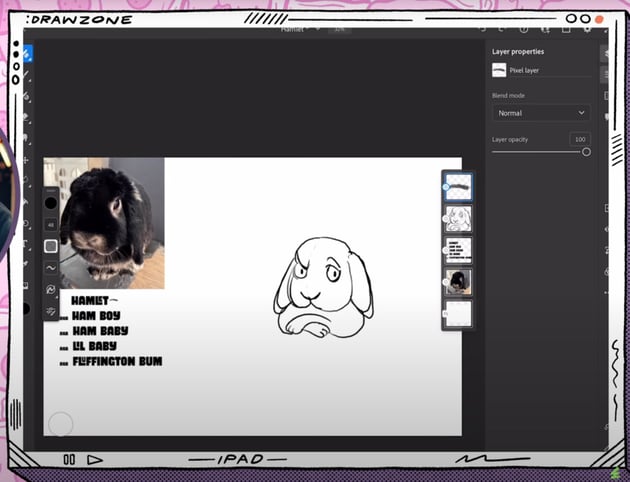Open the brush color circle in tool options
630x482 pixels.
click(51, 203)
